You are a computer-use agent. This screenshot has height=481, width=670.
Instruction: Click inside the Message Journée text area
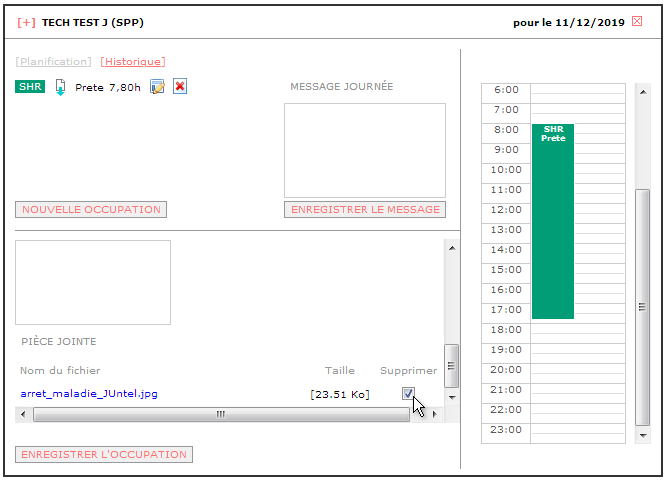[x=365, y=150]
